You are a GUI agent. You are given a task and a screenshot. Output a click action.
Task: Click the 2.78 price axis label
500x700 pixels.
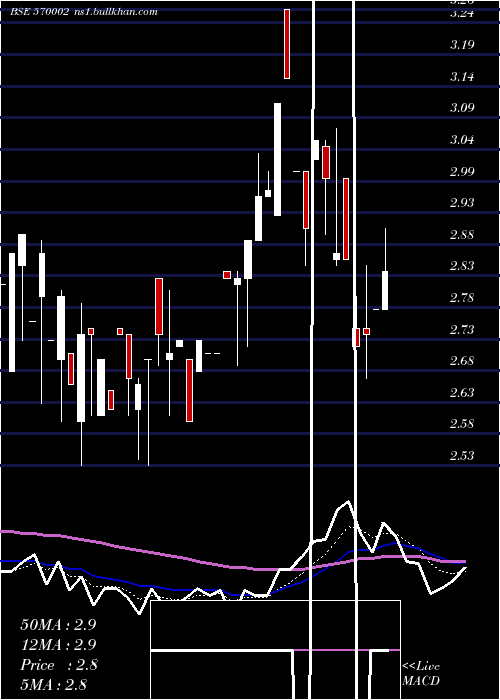pos(462,298)
